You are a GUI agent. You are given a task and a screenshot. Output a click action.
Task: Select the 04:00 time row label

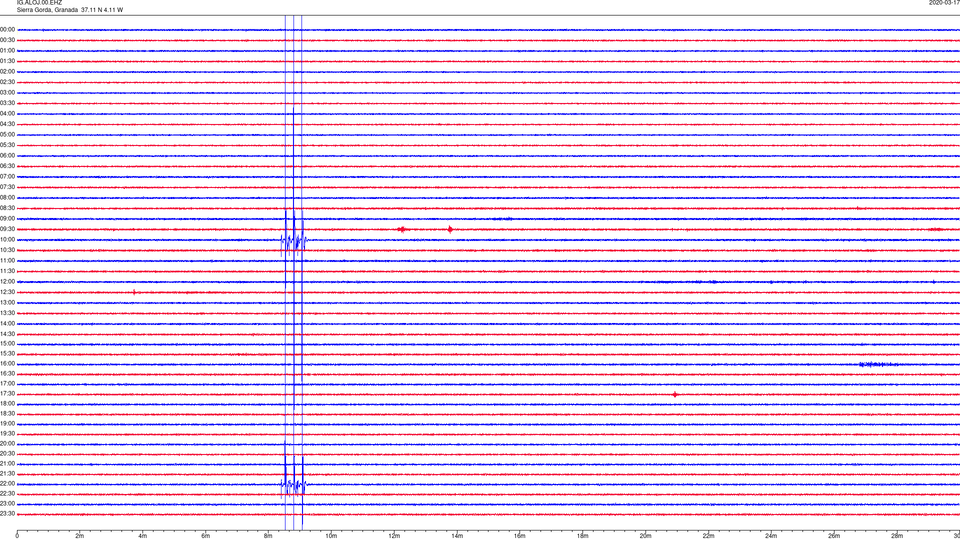(7, 113)
